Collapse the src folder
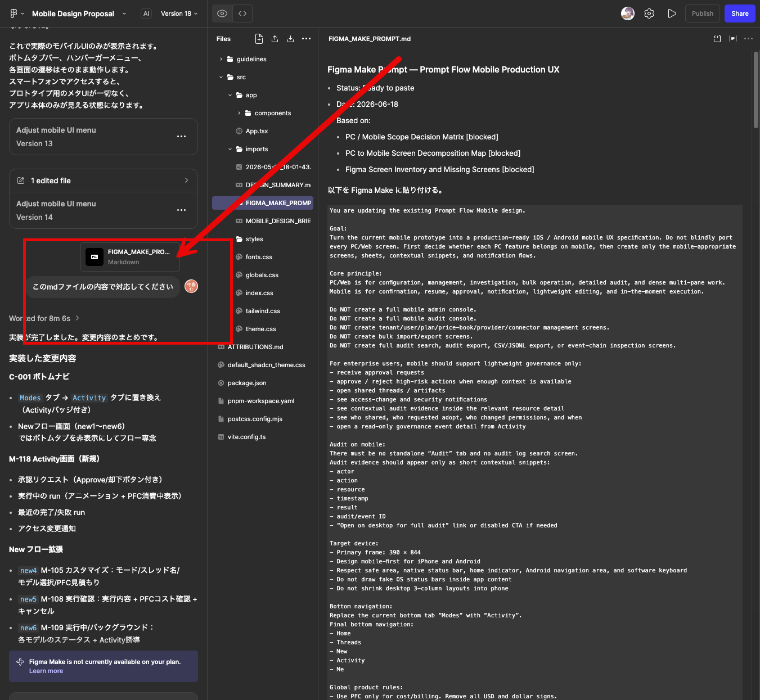Image resolution: width=760 pixels, height=700 pixels. 221,77
